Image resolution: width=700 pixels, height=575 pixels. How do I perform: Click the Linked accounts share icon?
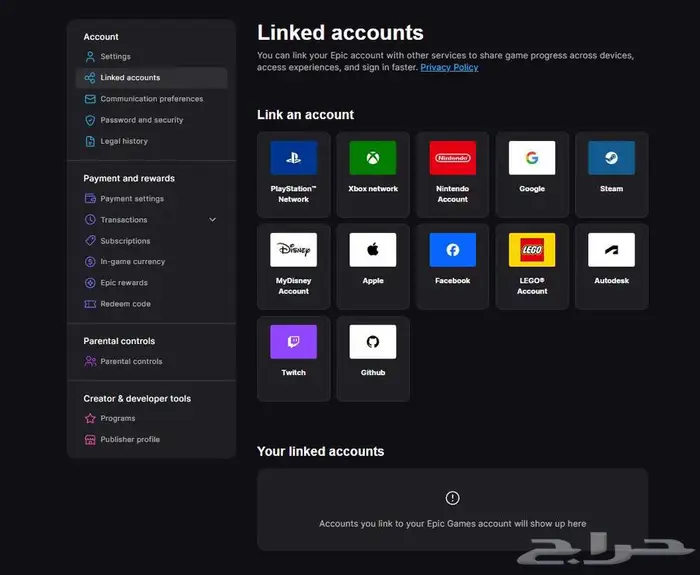point(90,78)
